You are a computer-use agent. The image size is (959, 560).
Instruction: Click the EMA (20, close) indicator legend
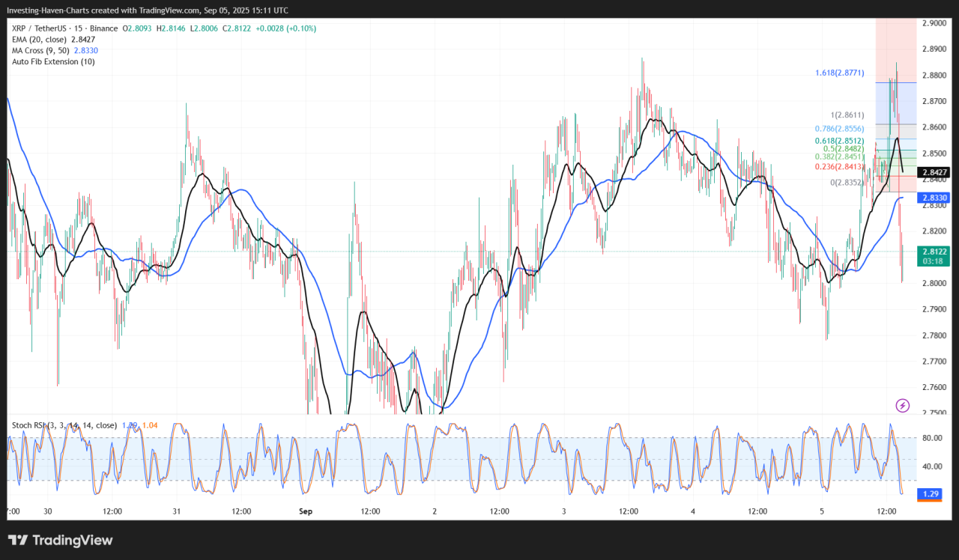39,39
